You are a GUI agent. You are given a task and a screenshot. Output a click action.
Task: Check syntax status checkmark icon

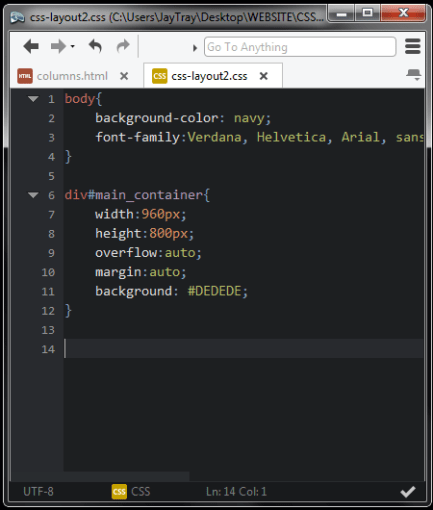coord(408,492)
